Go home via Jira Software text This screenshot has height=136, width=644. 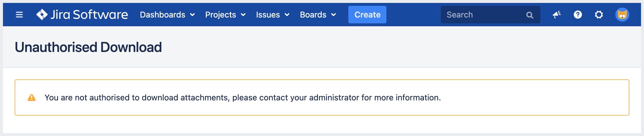[x=89, y=15]
